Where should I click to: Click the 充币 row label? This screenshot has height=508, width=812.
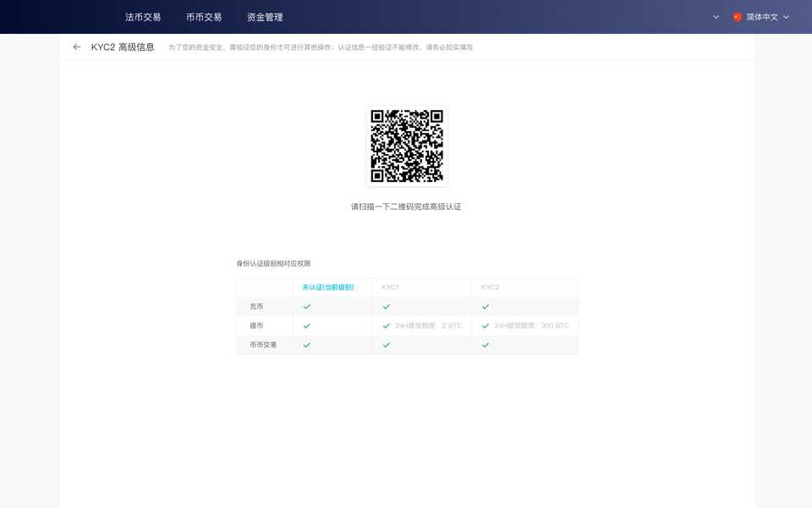pyautogui.click(x=256, y=306)
